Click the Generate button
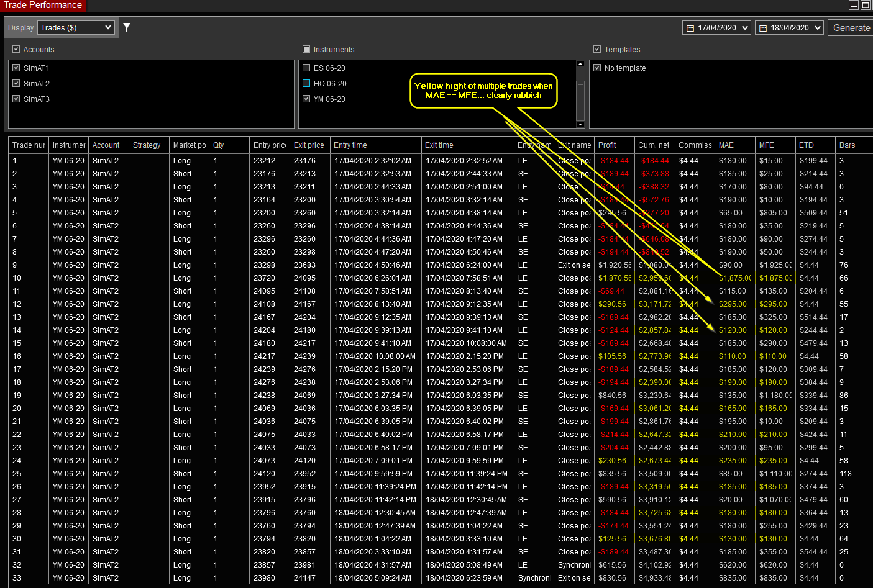This screenshot has height=588, width=873. [851, 28]
